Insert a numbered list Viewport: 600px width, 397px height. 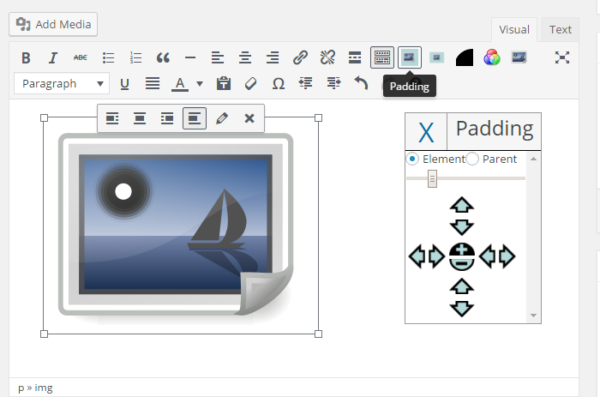[136, 58]
